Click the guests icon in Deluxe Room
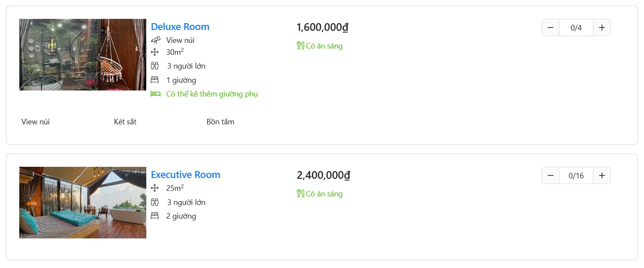Viewport: 644px width, 268px height. pyautogui.click(x=155, y=66)
